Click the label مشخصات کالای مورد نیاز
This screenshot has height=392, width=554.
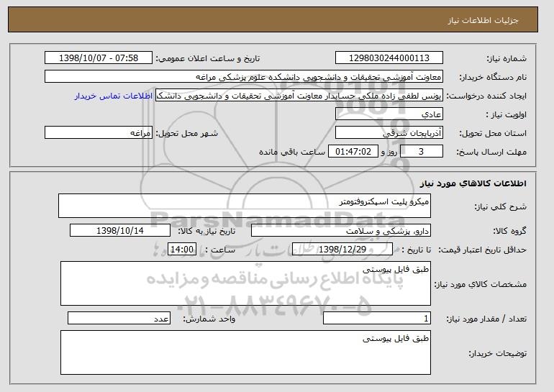(480, 284)
